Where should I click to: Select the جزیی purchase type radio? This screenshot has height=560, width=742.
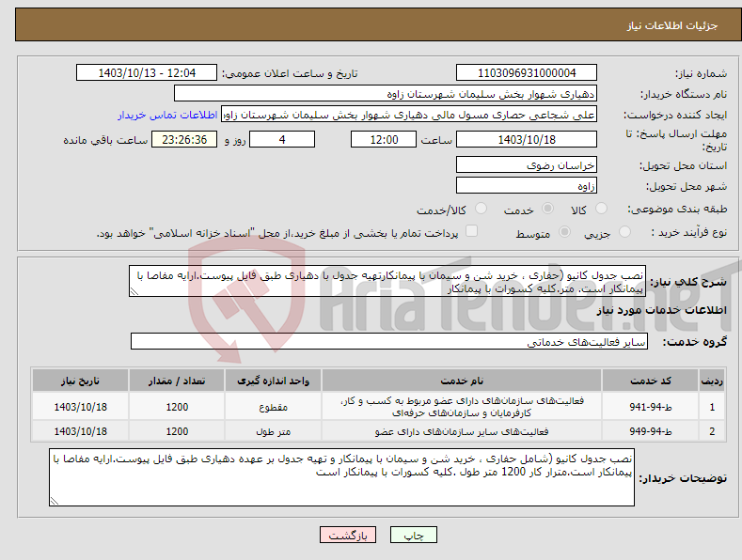624,232
